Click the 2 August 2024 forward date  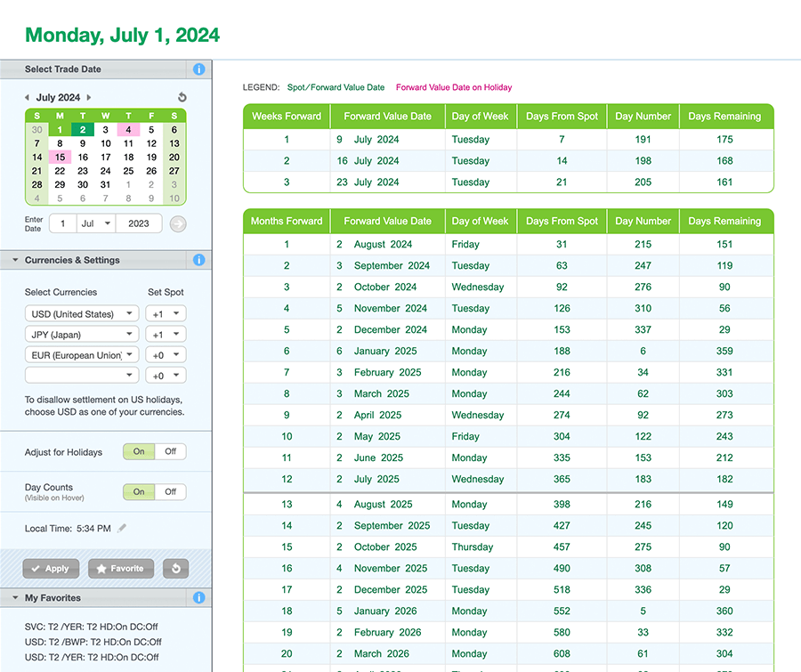coord(374,244)
